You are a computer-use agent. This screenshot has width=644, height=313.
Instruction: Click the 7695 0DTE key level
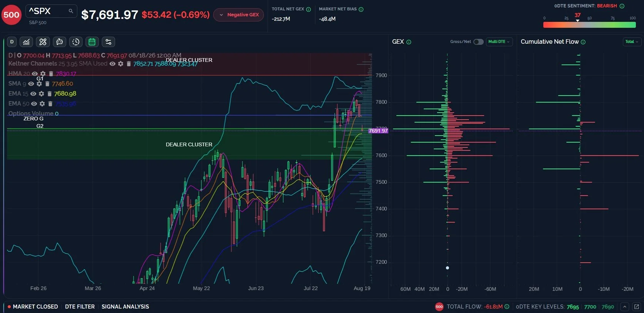pyautogui.click(x=573, y=307)
